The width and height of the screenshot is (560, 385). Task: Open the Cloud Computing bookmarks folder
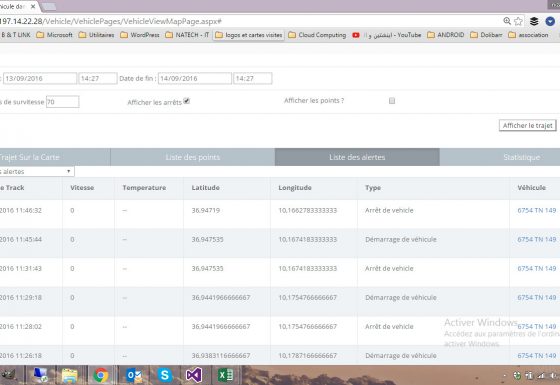[317, 35]
